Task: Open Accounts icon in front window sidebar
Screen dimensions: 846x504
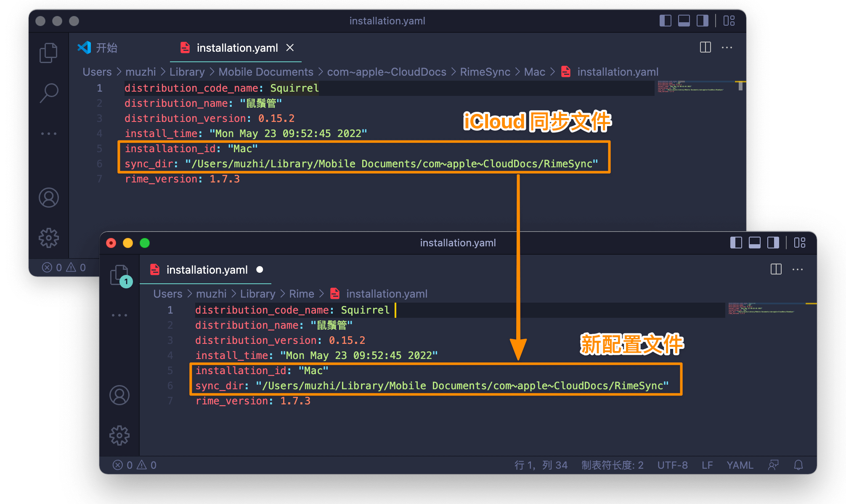Action: pyautogui.click(x=119, y=395)
